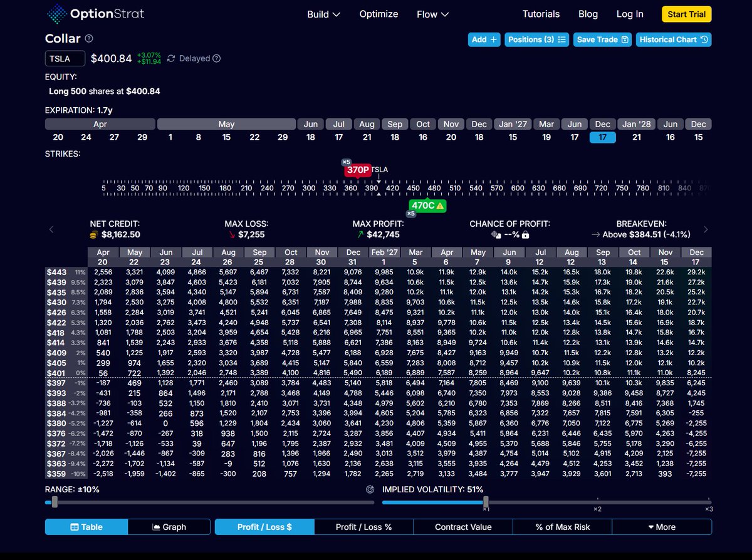The image size is (752, 560).
Task: Click the Save Trade button
Action: pos(602,39)
